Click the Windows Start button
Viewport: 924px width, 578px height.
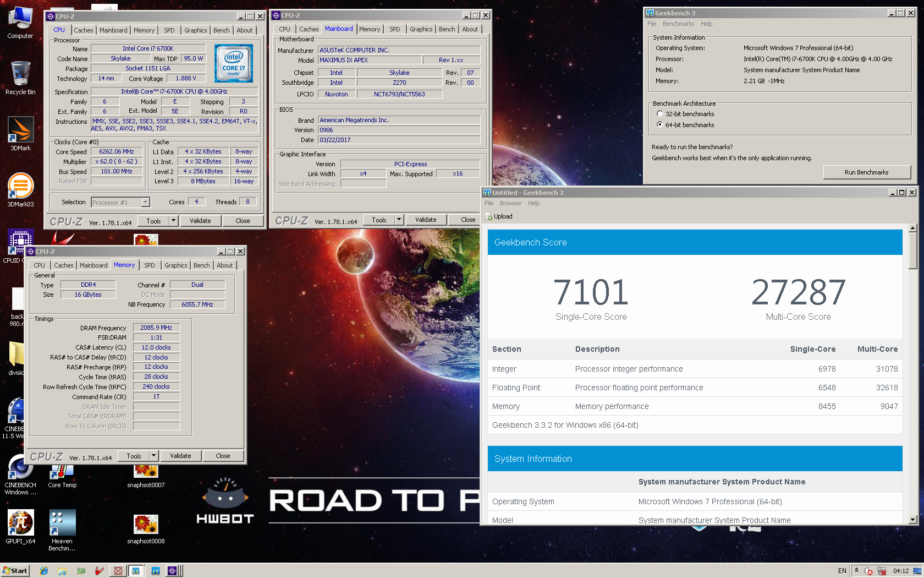15,571
